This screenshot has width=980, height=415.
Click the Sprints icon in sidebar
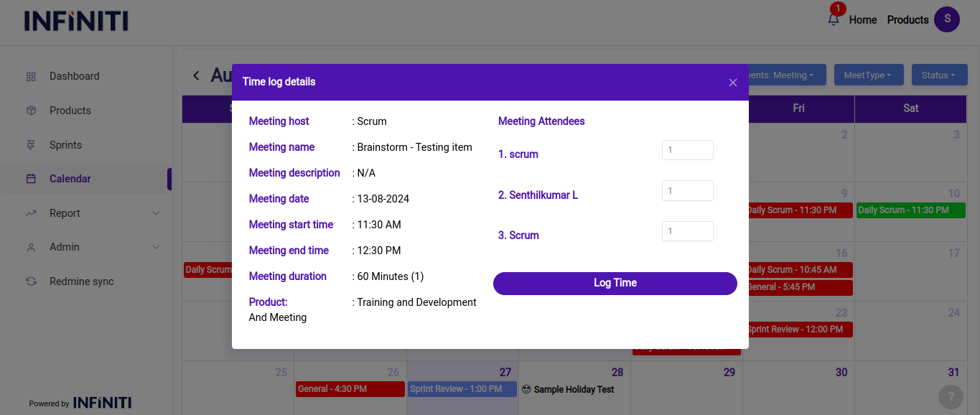(x=31, y=145)
